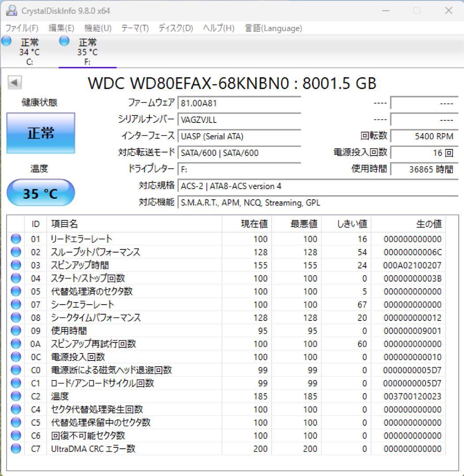The image size is (464, 476).
Task: Open the ファイル(F) menu
Action: pos(22,28)
